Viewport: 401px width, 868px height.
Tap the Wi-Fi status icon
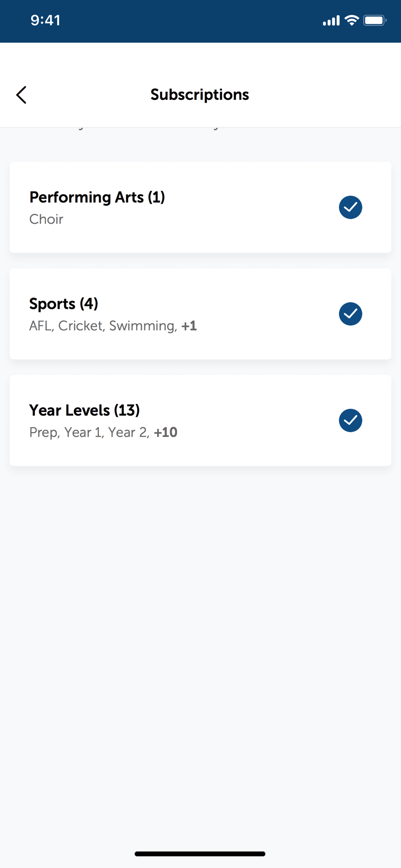(x=352, y=20)
